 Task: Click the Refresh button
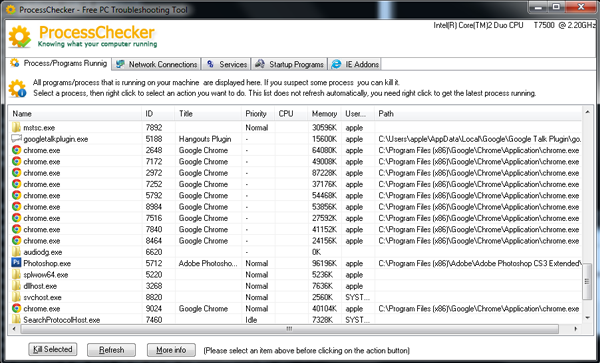(111, 350)
